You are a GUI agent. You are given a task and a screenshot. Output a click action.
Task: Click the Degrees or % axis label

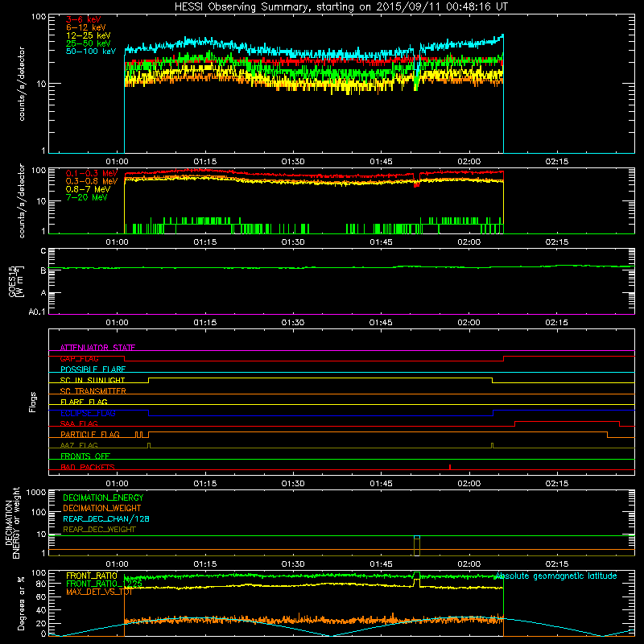tap(21, 603)
